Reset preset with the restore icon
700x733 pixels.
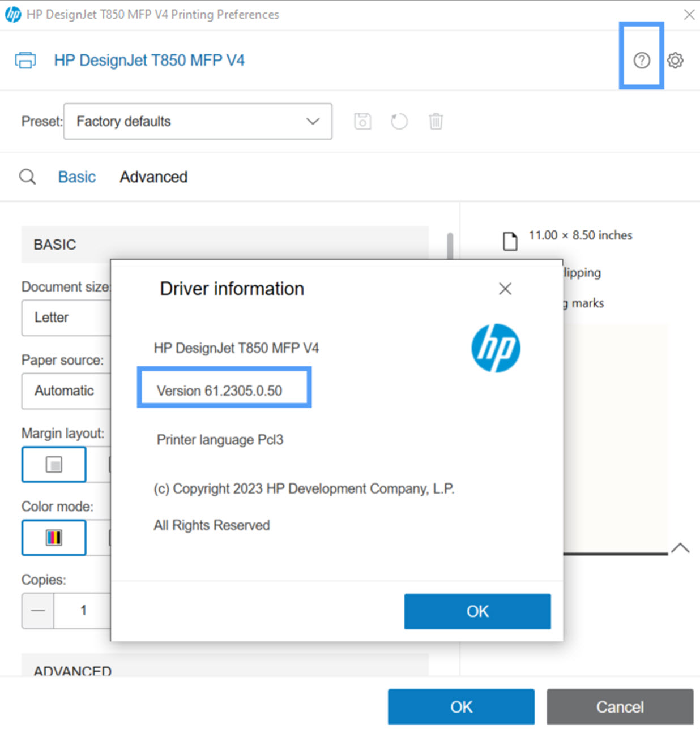point(399,121)
